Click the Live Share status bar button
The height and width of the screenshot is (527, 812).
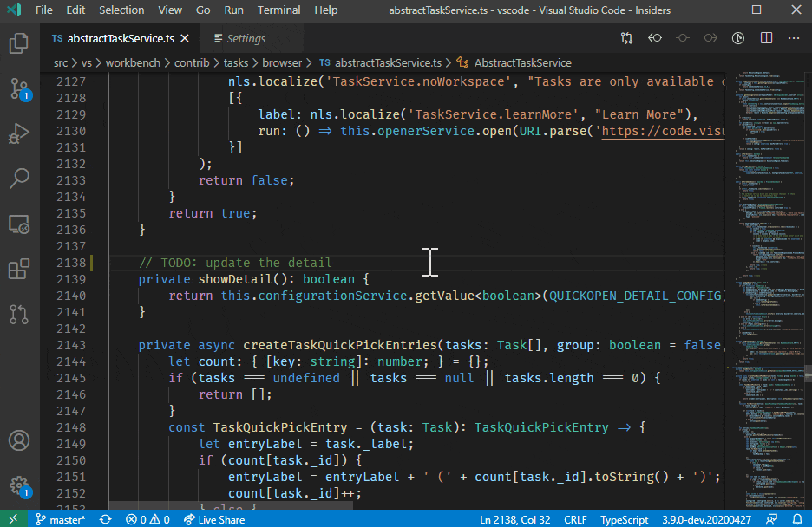click(213, 519)
